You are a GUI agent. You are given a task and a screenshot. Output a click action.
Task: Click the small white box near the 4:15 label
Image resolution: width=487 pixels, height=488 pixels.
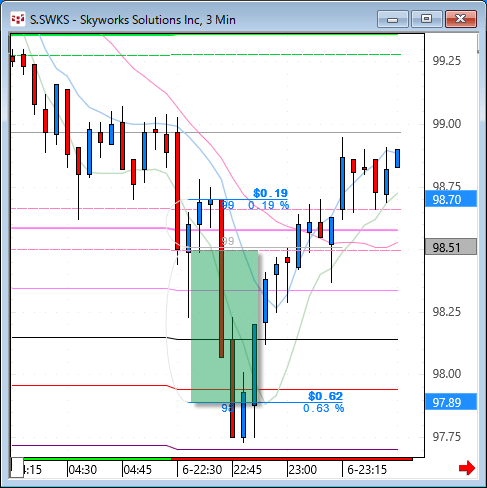coord(17,468)
